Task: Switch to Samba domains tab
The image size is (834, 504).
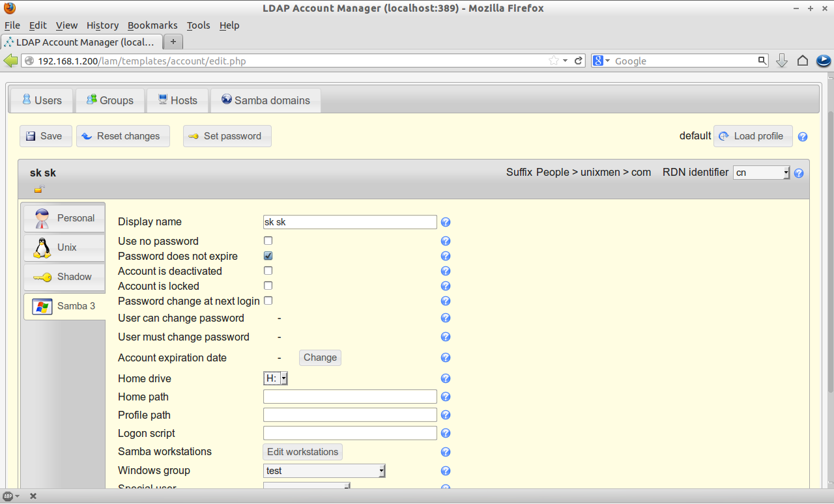Action: click(265, 100)
